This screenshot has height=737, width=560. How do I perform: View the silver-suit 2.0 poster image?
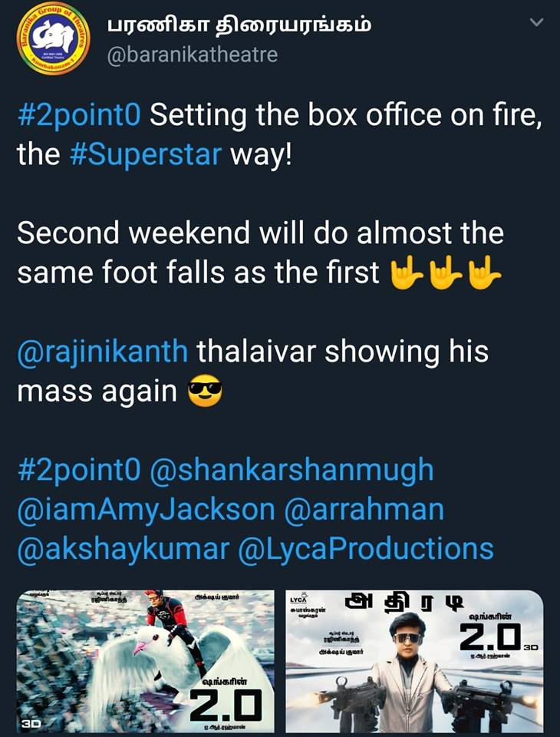coord(414,661)
